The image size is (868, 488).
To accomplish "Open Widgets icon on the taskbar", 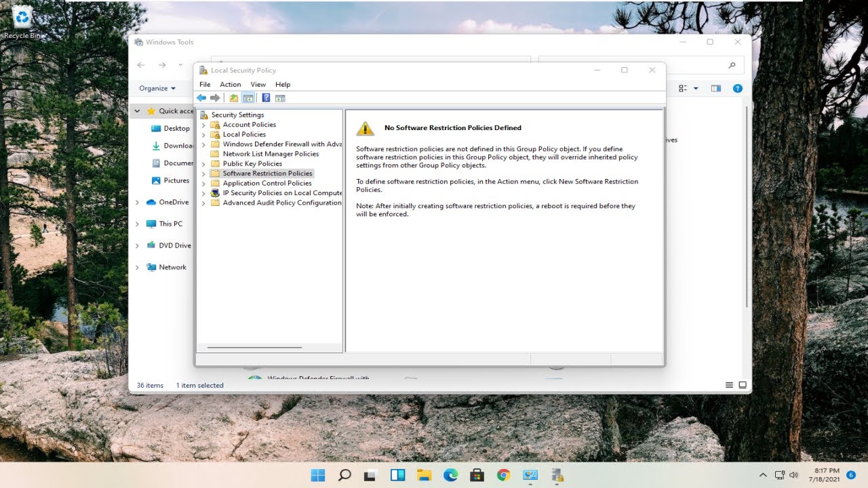I will [397, 475].
